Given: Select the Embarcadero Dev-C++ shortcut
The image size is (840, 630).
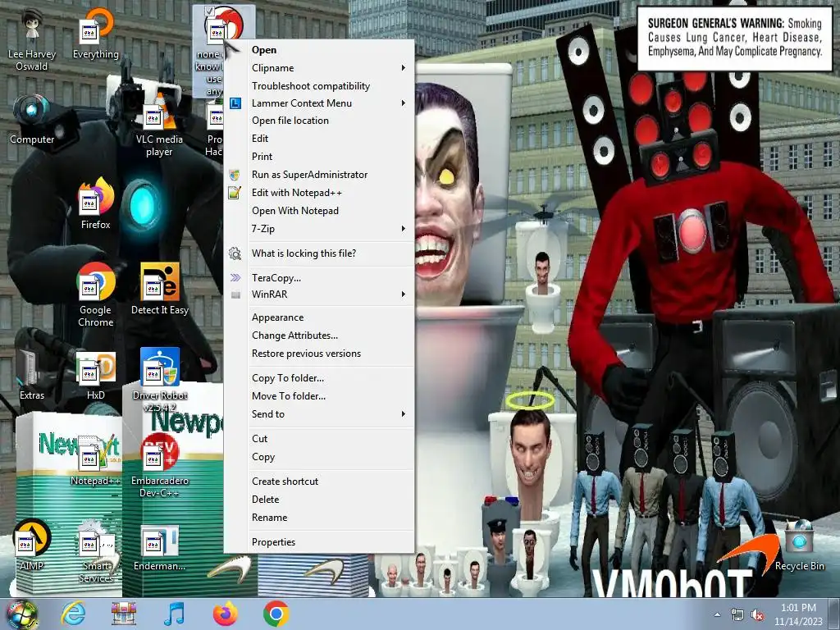Looking at the screenshot, I should click(160, 466).
